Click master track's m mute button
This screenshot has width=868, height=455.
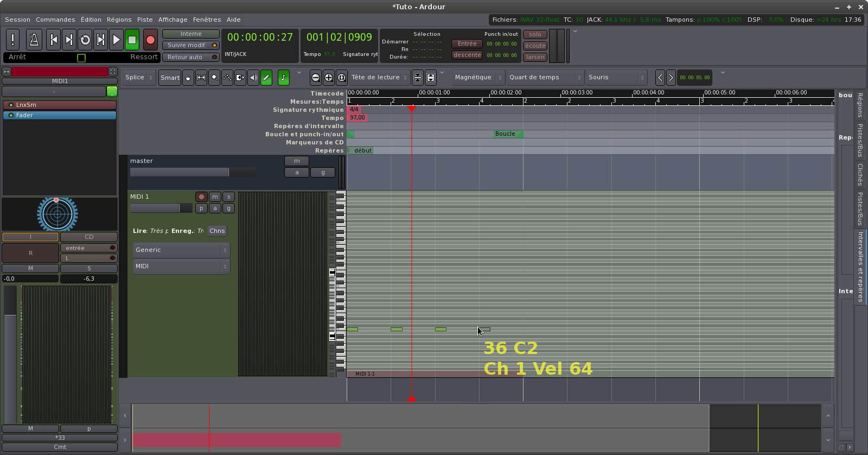point(297,161)
